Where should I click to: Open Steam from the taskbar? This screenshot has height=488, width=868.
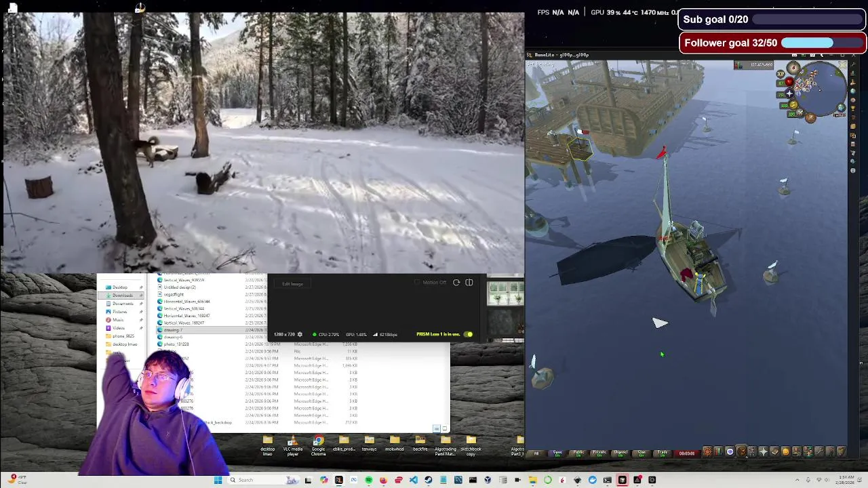429,480
